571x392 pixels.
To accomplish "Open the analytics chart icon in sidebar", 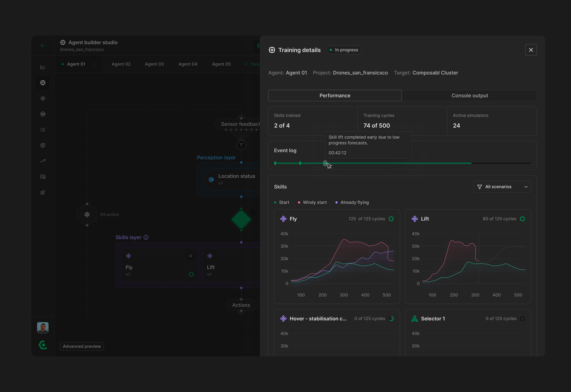I will 43,67.
